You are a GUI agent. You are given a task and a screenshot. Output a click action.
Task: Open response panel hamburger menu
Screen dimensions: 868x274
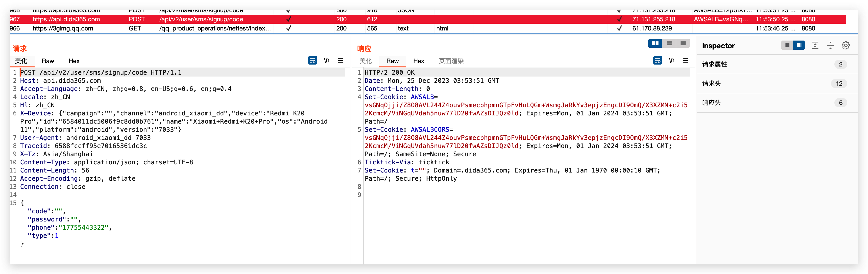(x=685, y=61)
